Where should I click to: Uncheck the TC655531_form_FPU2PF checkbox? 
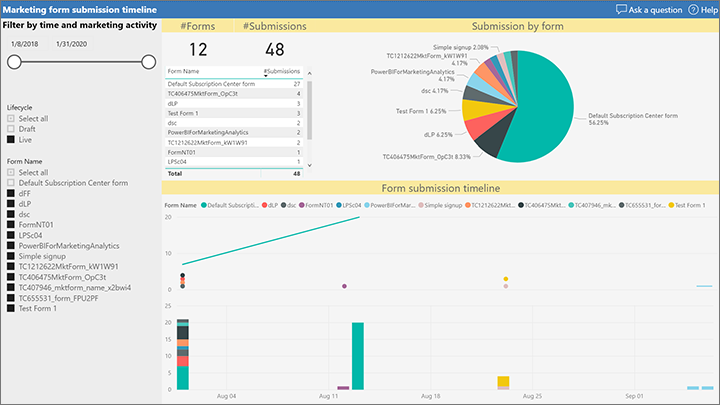point(11,298)
